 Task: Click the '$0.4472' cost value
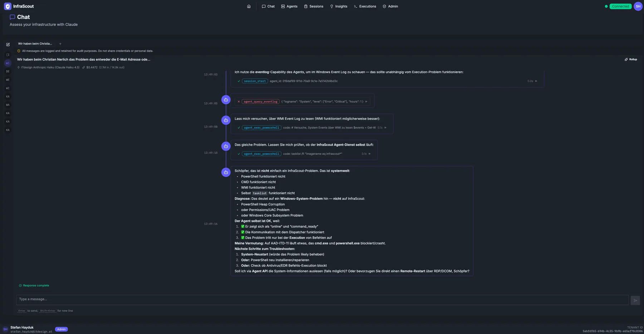coord(92,67)
